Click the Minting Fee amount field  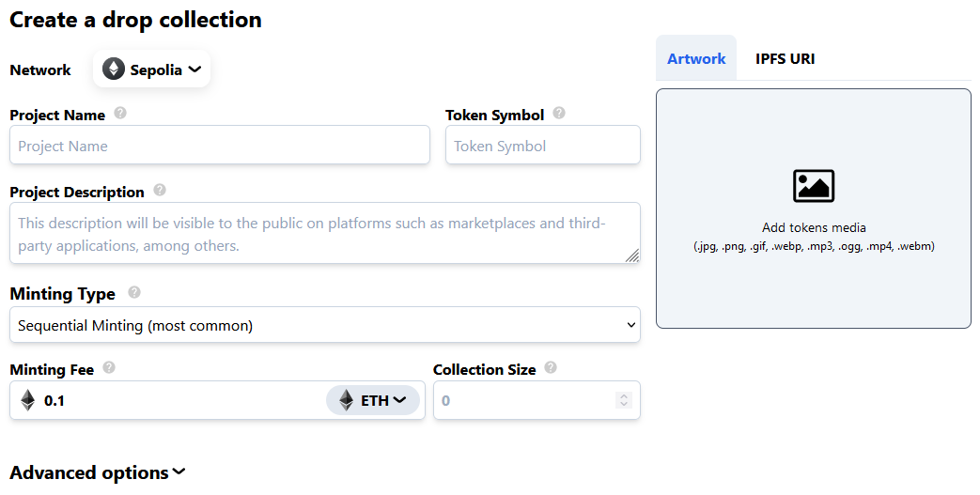pyautogui.click(x=179, y=401)
